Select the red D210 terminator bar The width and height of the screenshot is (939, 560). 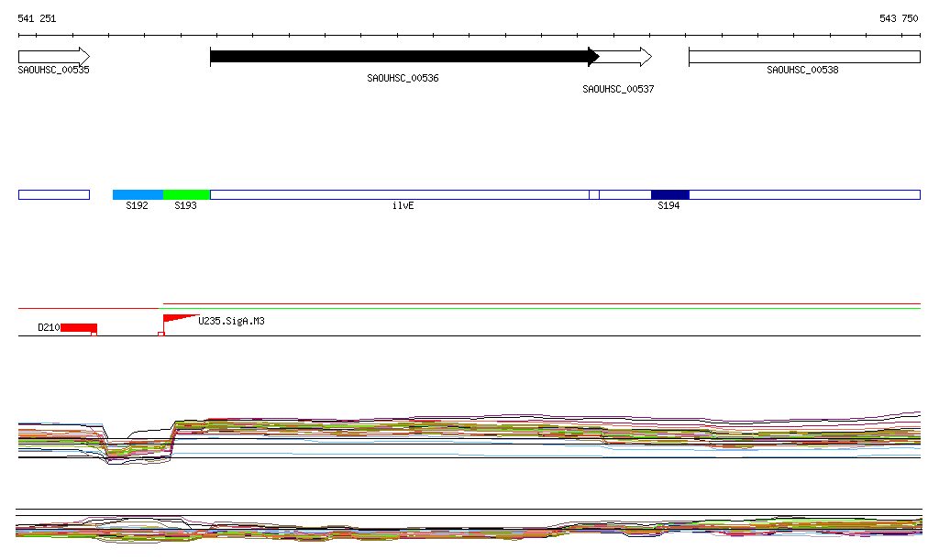coord(78,327)
